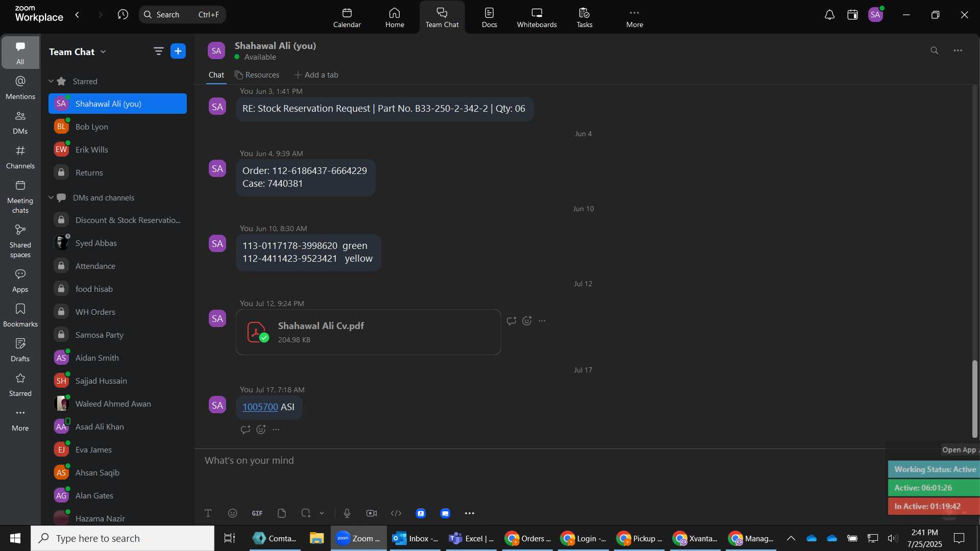Open Shahawal Ali Cv.pdf attachment
Viewport: 980px width, 551px height.
click(368, 332)
